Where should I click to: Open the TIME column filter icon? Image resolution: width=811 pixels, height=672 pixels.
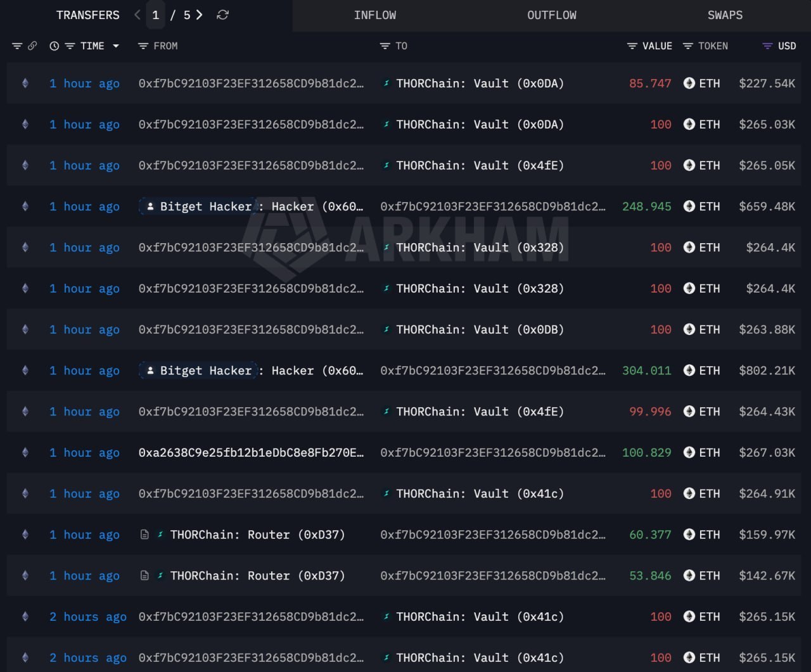click(x=70, y=46)
